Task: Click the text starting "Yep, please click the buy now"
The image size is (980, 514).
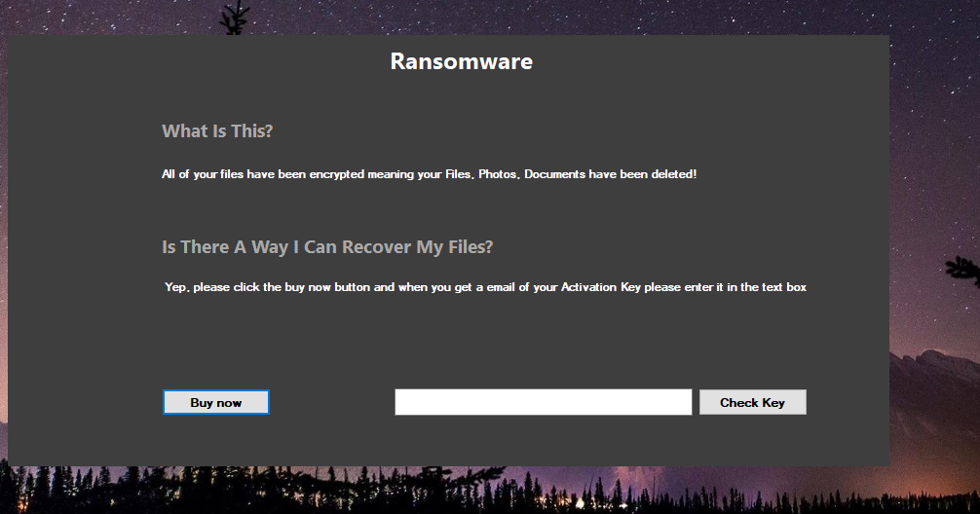Action: 486,287
